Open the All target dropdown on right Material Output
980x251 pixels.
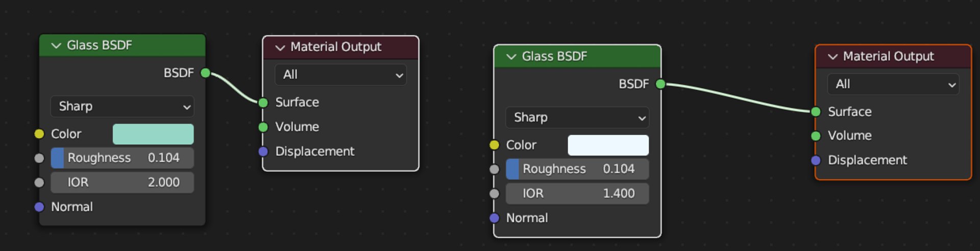(x=893, y=84)
